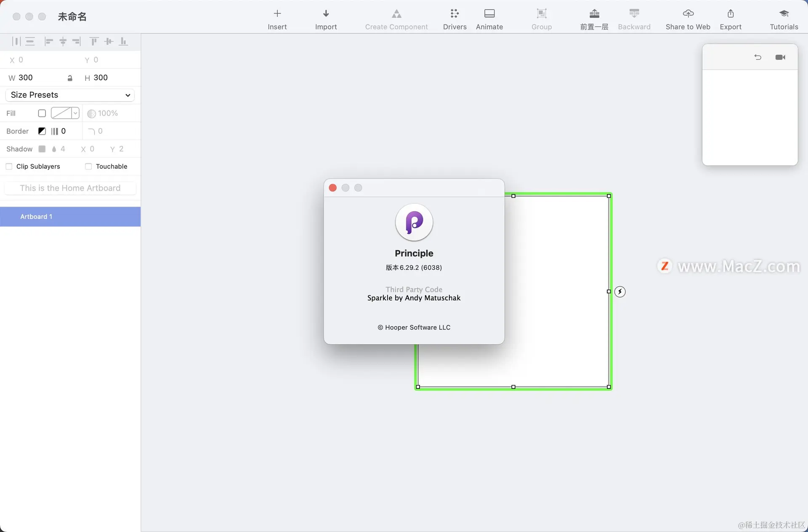The width and height of the screenshot is (808, 532).
Task: Click the Export icon
Action: [x=730, y=14]
